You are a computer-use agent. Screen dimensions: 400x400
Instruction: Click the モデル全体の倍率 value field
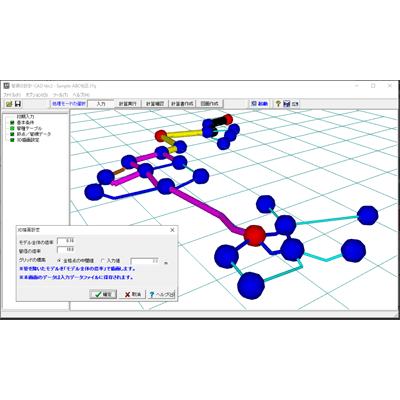click(x=66, y=241)
